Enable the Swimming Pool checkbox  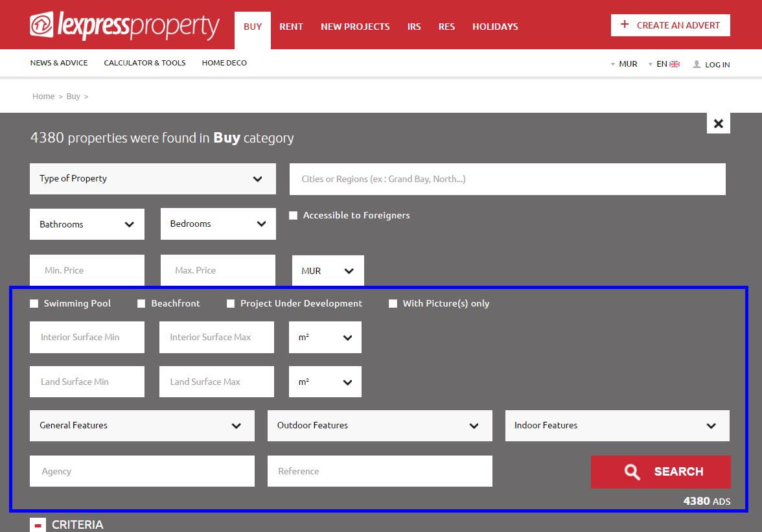(x=34, y=304)
